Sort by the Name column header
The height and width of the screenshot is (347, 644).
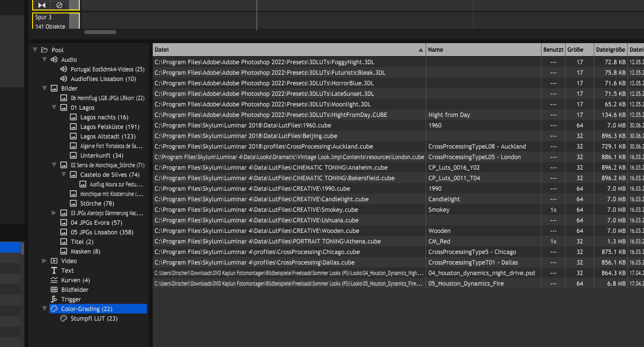484,50
